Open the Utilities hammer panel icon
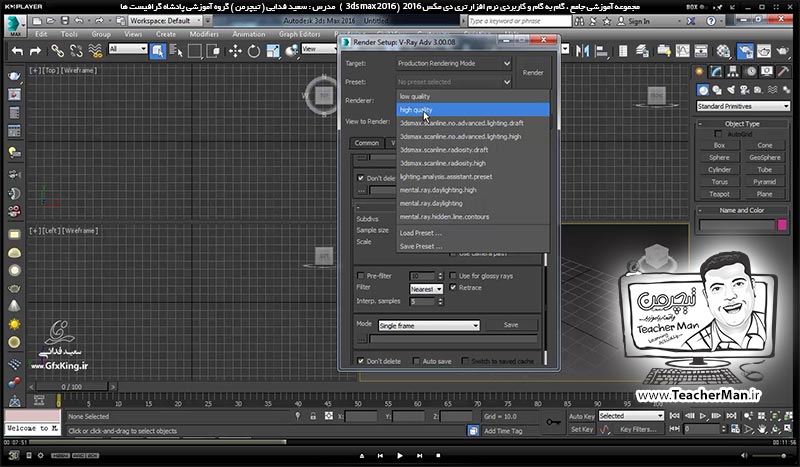Viewport: 800px width, 467px height. tap(783, 71)
